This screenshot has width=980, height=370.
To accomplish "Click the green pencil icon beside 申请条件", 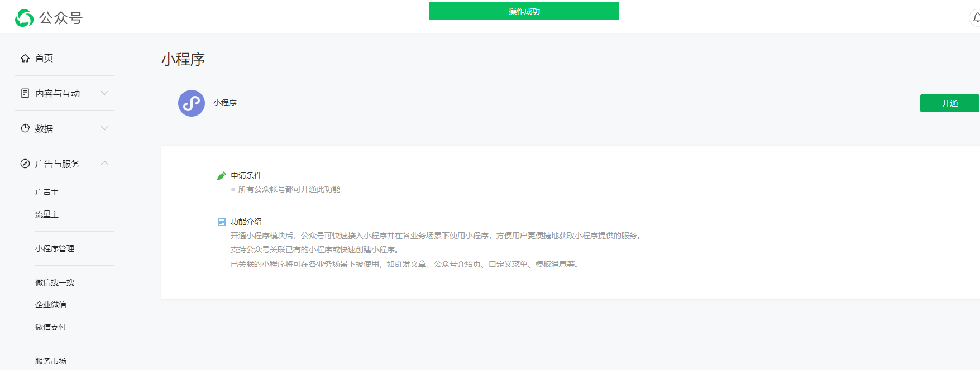I will (x=222, y=176).
